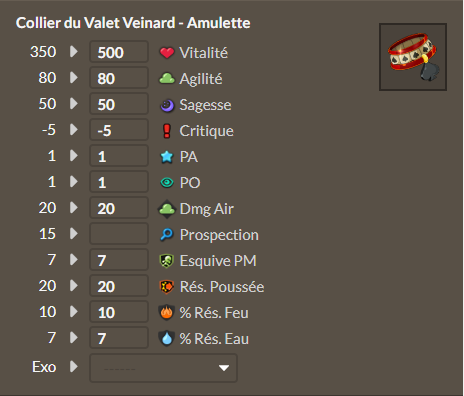Click the arrow next to Exo label
464x396 pixels.
point(74,367)
